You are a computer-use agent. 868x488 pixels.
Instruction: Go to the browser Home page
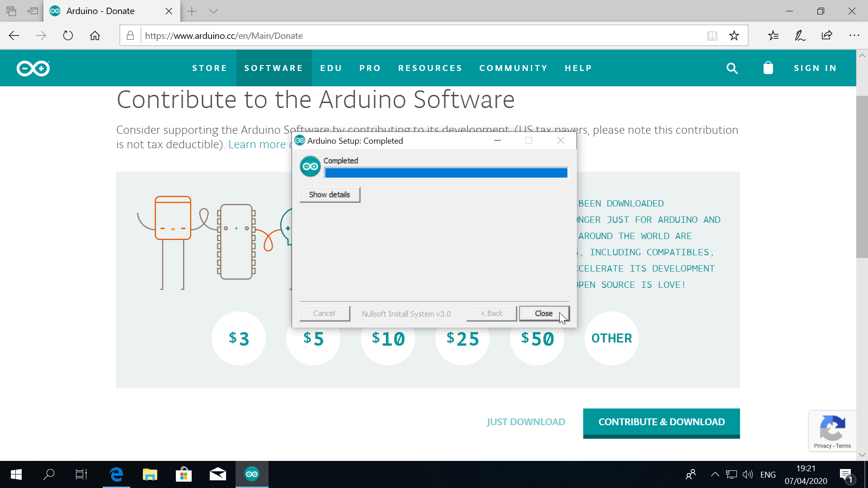point(95,36)
